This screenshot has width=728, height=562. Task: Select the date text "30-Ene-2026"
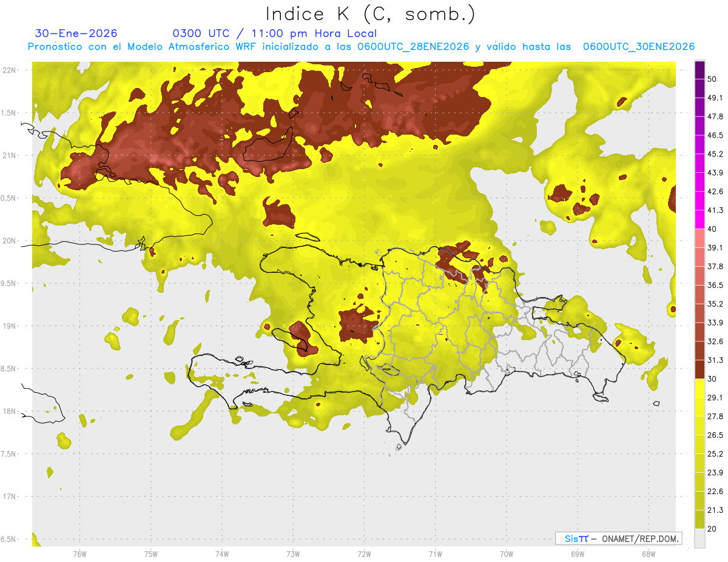click(76, 33)
